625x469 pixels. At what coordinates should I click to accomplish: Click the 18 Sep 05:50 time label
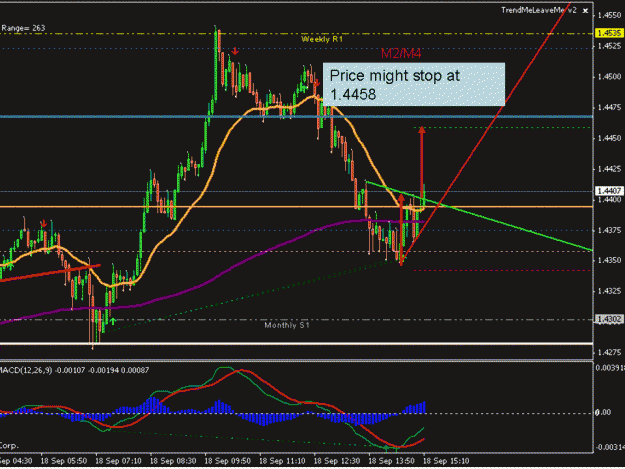[x=64, y=461]
